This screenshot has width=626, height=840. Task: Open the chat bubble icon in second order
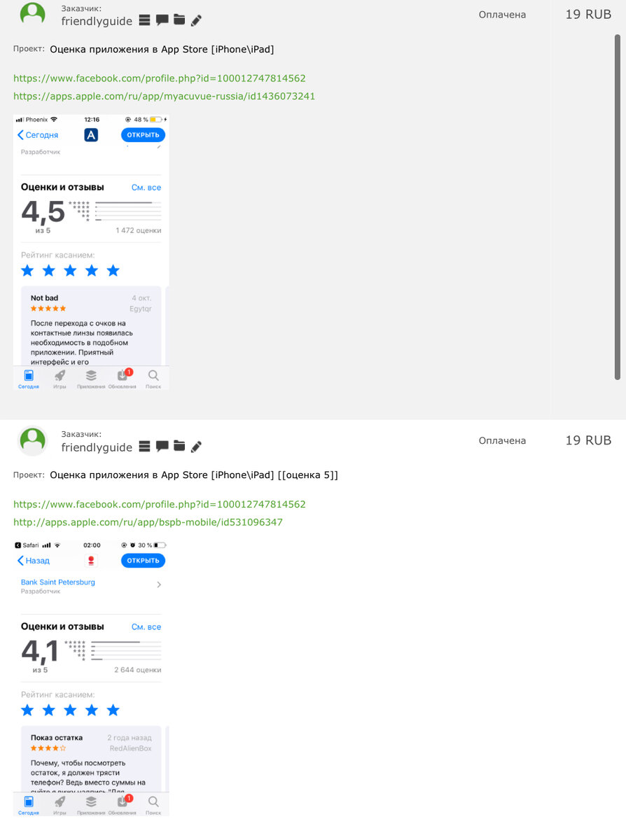[162, 446]
